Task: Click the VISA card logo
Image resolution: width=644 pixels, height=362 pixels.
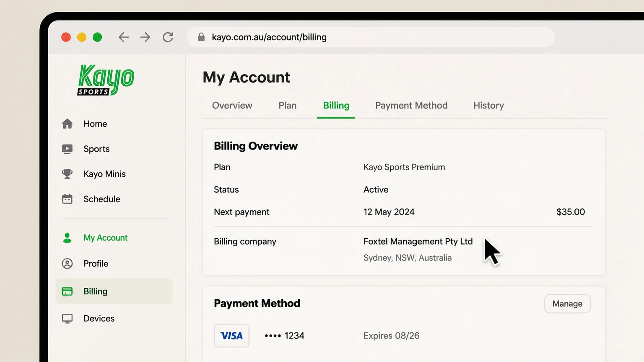Action: (x=231, y=336)
